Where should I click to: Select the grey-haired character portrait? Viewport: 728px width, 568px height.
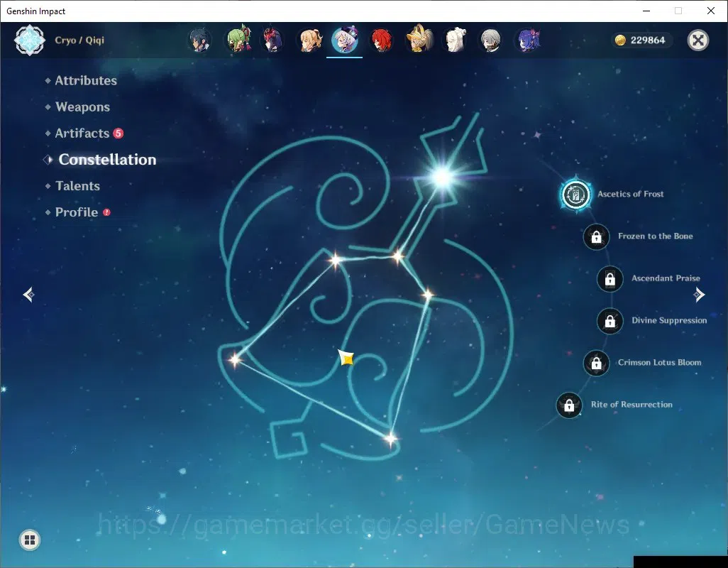coord(490,40)
